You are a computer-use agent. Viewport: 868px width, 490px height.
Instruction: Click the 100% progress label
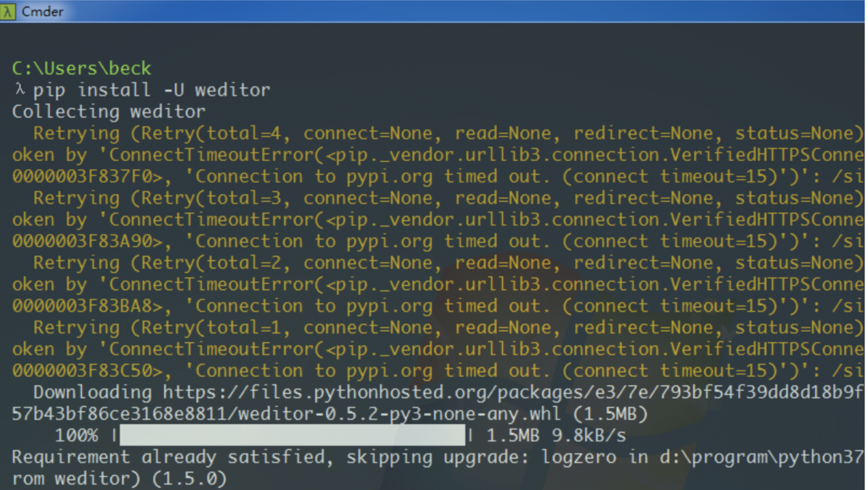coord(76,436)
